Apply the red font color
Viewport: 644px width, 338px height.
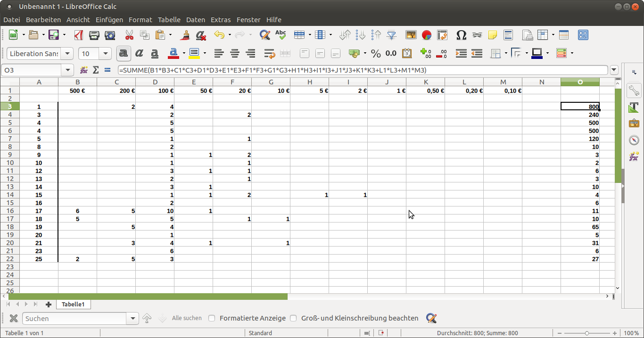tap(173, 53)
